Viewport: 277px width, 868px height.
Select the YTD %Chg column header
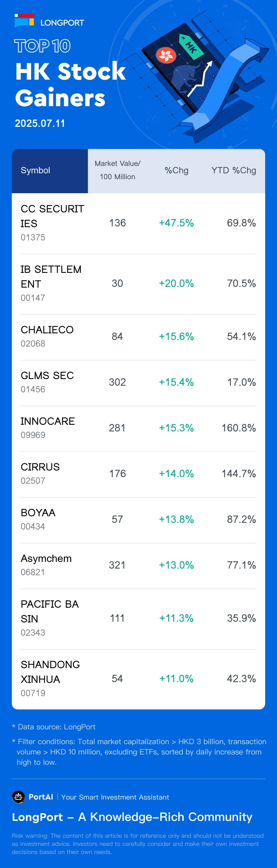[x=233, y=171]
